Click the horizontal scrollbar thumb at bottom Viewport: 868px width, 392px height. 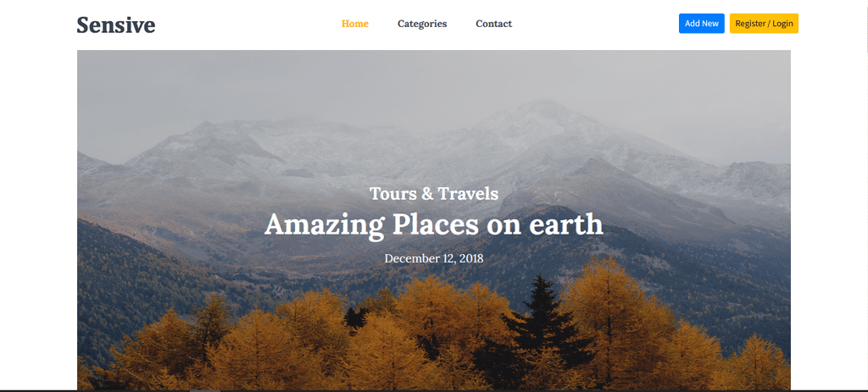pos(205,390)
